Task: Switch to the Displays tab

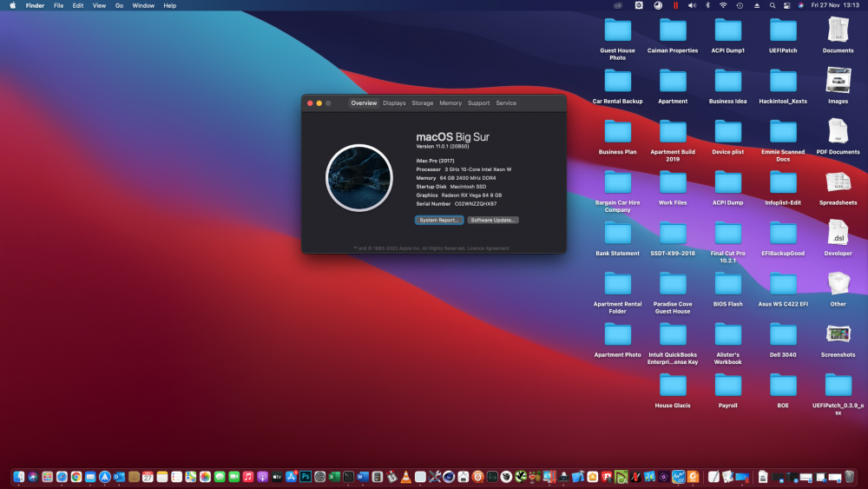Action: point(394,103)
